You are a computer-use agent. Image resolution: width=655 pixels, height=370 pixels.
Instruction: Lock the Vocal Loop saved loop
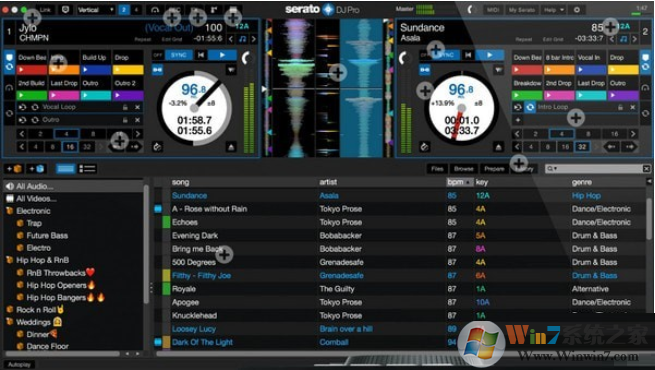124,107
